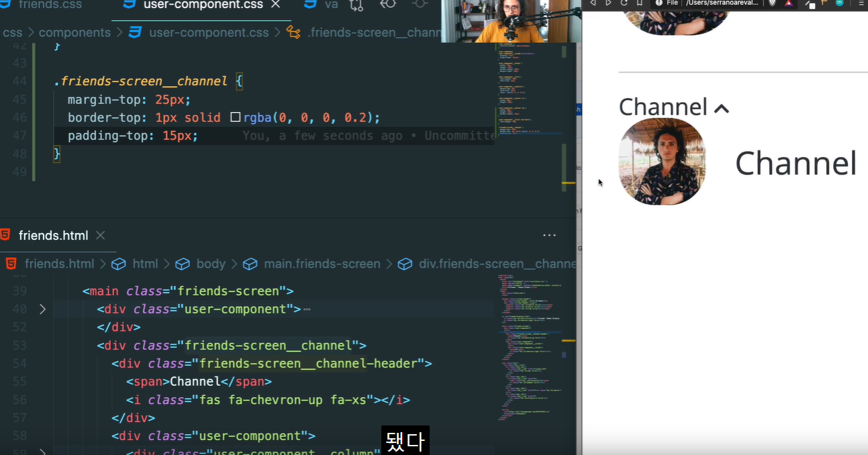
Task: Click 'components' in the top breadcrumb
Action: tap(75, 32)
